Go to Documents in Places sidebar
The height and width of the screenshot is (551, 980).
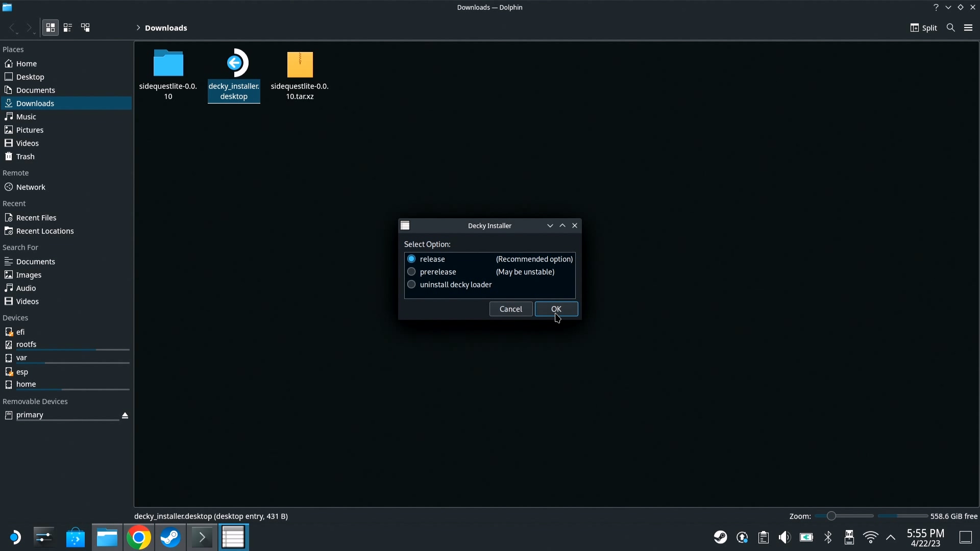click(x=35, y=90)
